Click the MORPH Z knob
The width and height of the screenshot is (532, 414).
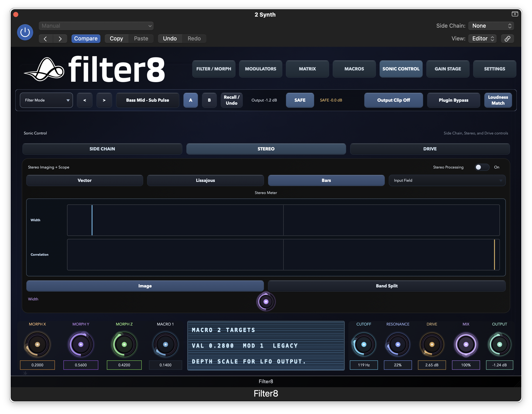pos(124,344)
